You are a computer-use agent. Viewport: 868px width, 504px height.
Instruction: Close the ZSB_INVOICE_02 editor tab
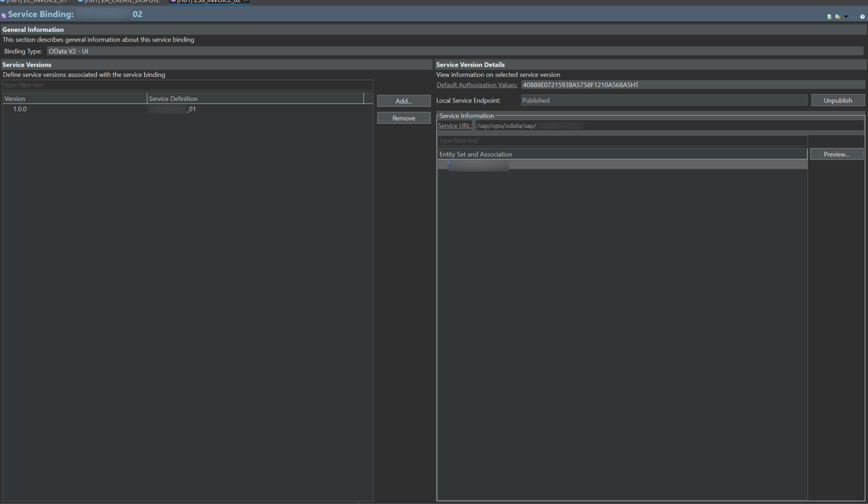click(246, 1)
